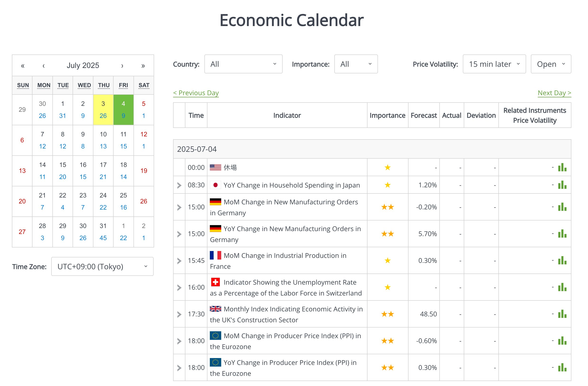Click the France flag on Industrial Production row
The height and width of the screenshot is (386, 588).
coord(216,256)
